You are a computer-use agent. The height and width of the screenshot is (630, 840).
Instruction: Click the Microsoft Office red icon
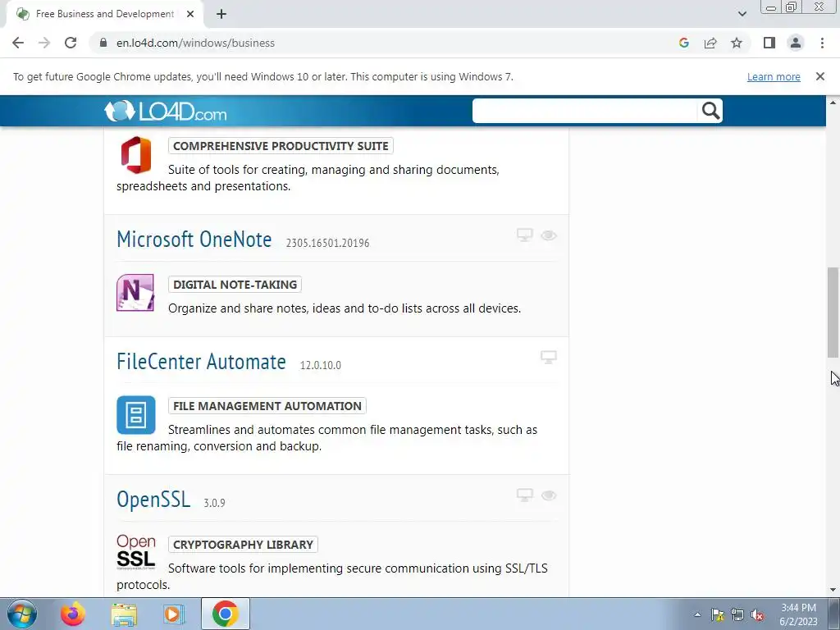135,155
